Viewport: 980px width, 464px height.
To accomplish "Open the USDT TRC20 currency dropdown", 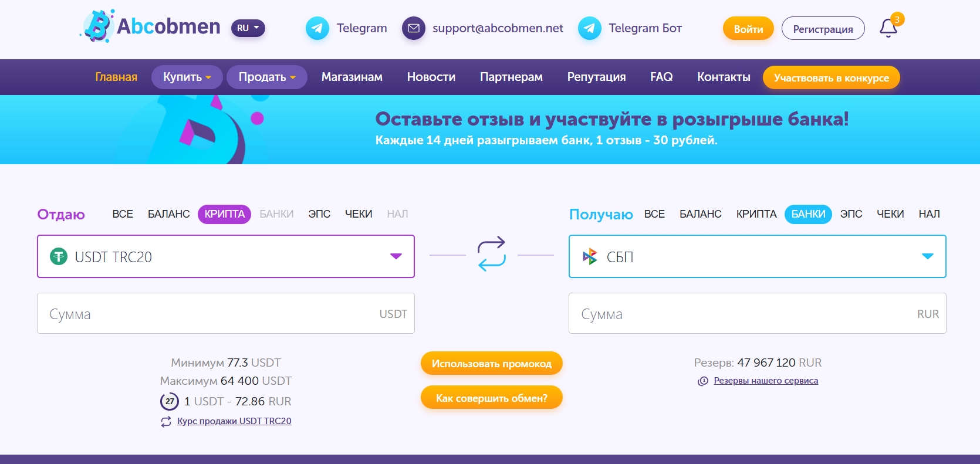I will click(x=226, y=256).
